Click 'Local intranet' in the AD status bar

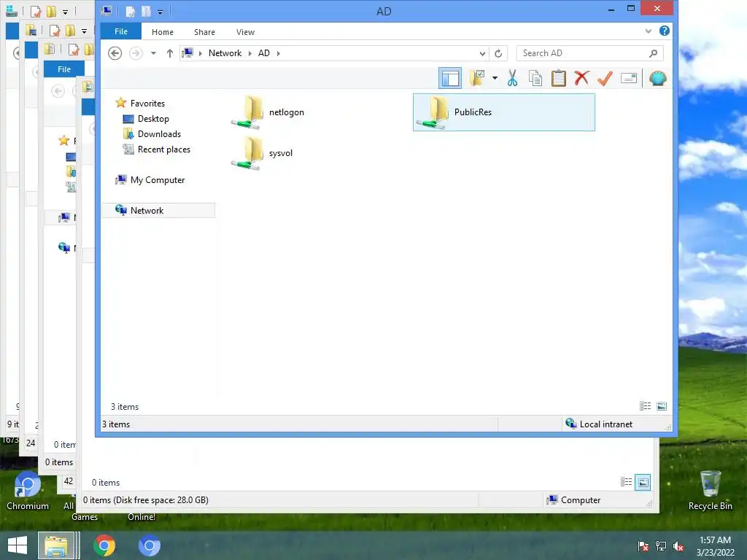point(605,424)
